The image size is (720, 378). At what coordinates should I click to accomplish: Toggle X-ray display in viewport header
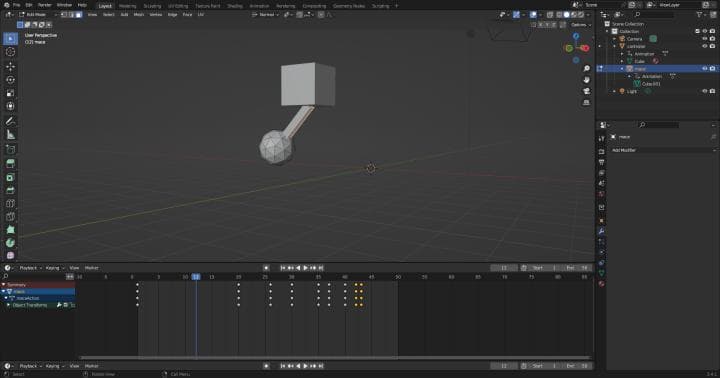(550, 15)
